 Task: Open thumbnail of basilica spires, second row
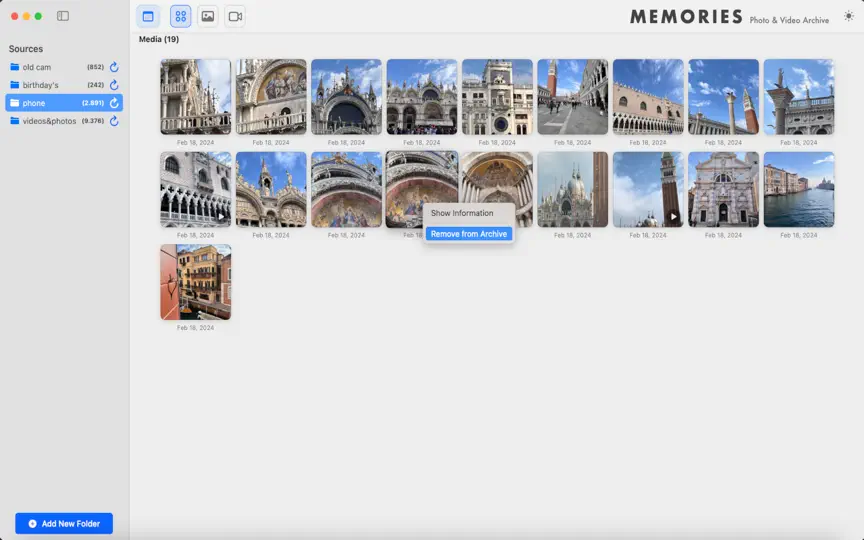(271, 190)
